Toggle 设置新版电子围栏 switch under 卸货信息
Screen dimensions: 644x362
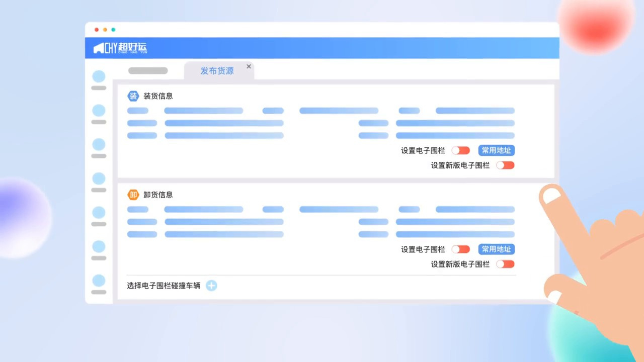505,264
